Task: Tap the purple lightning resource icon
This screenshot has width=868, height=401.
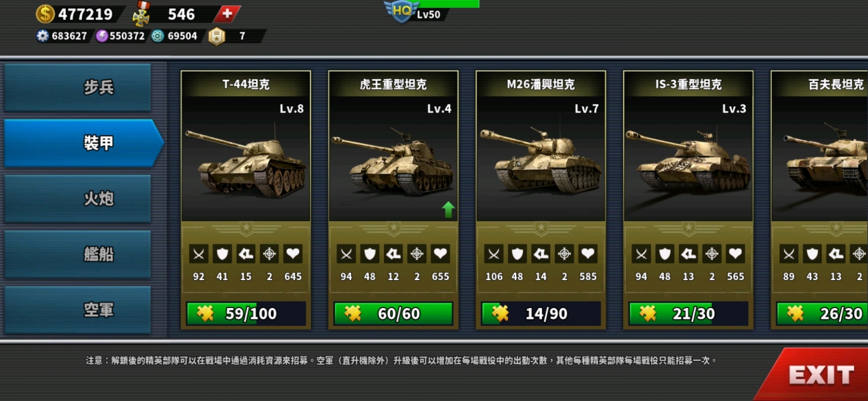Action: 101,36
